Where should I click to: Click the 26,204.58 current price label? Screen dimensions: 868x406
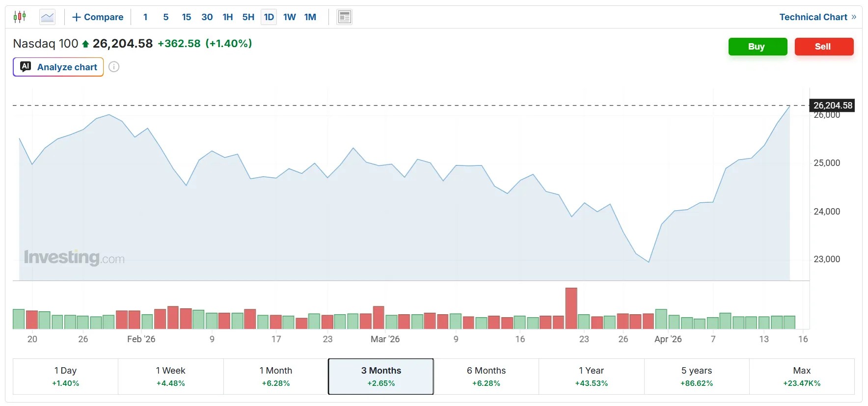point(832,106)
